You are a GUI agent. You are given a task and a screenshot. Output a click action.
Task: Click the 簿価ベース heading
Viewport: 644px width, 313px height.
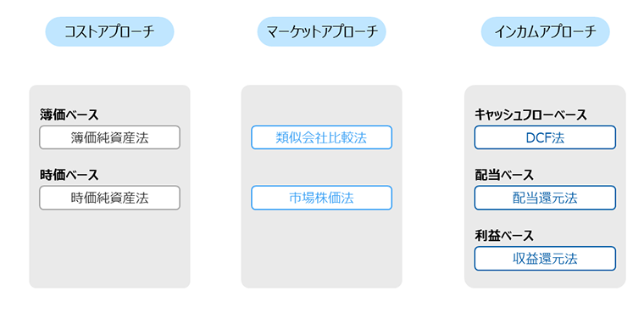(x=69, y=115)
